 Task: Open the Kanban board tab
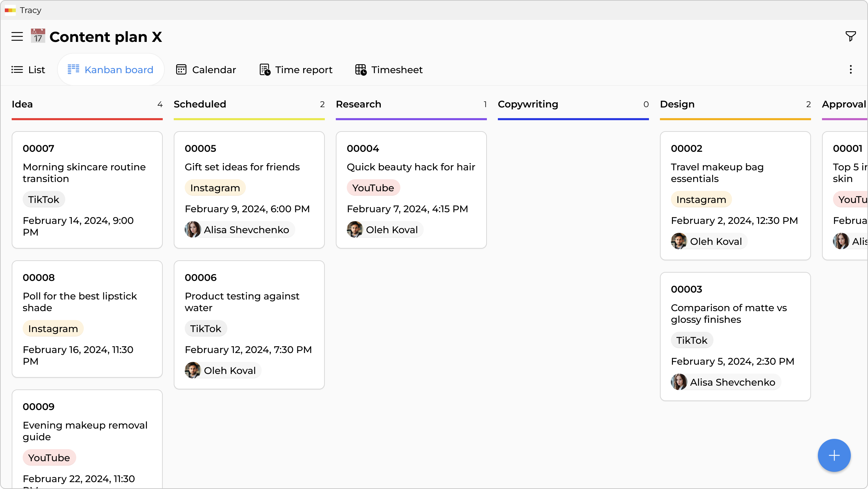(x=111, y=69)
